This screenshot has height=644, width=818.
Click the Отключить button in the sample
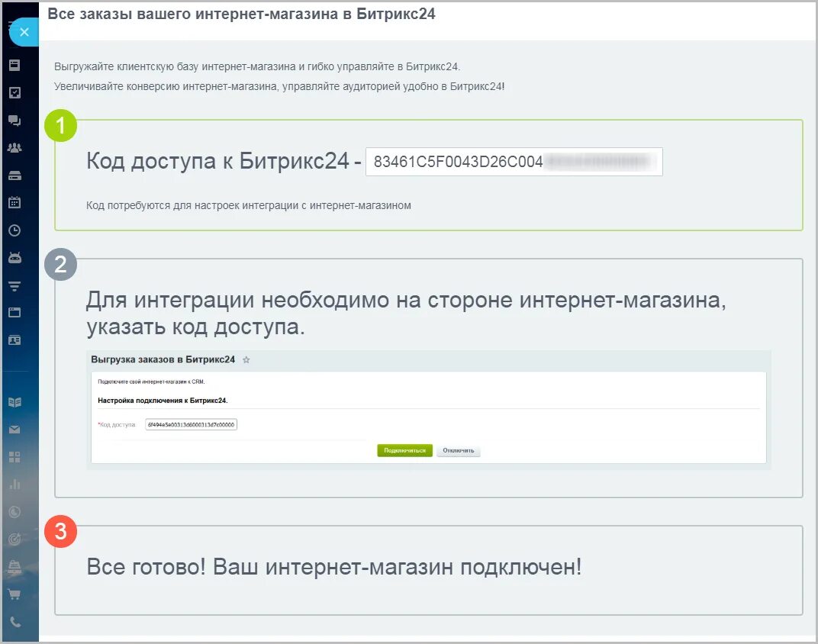pos(459,450)
